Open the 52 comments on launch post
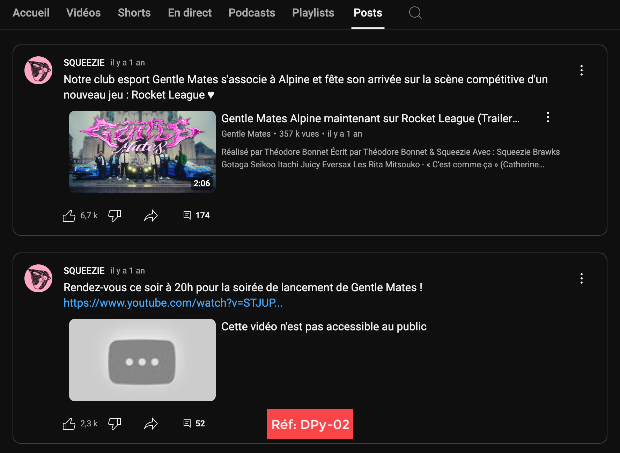 click(x=194, y=423)
